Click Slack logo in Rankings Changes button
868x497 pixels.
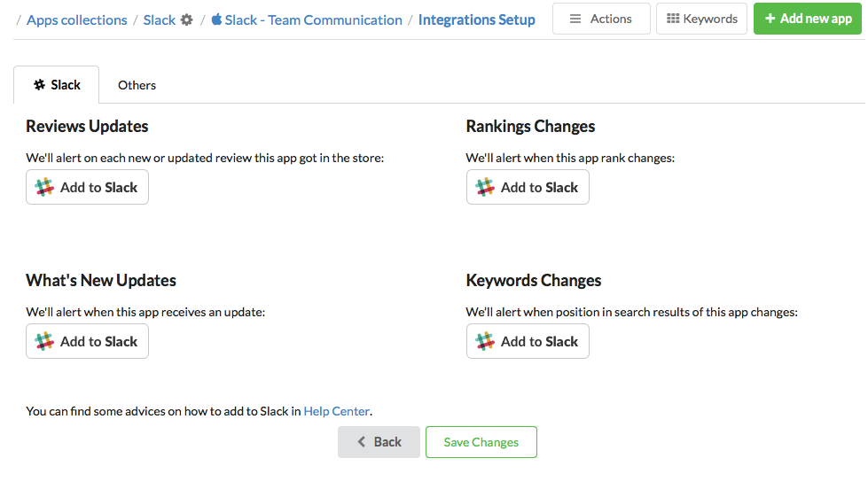(485, 187)
